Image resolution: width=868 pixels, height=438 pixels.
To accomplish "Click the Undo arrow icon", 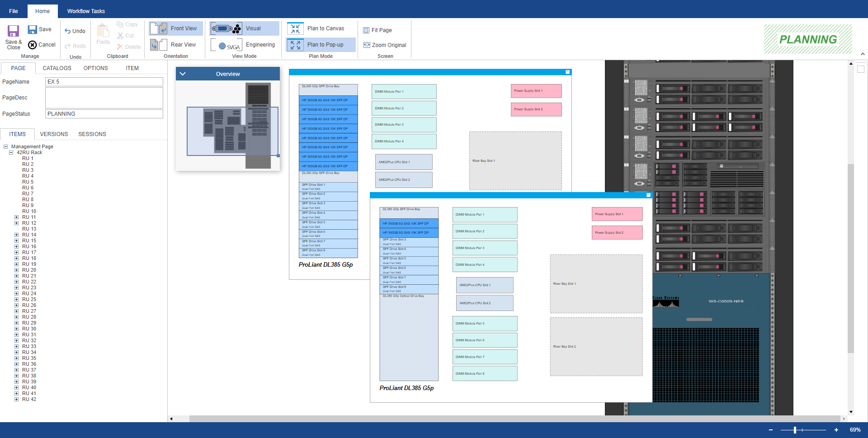I will coord(67,31).
